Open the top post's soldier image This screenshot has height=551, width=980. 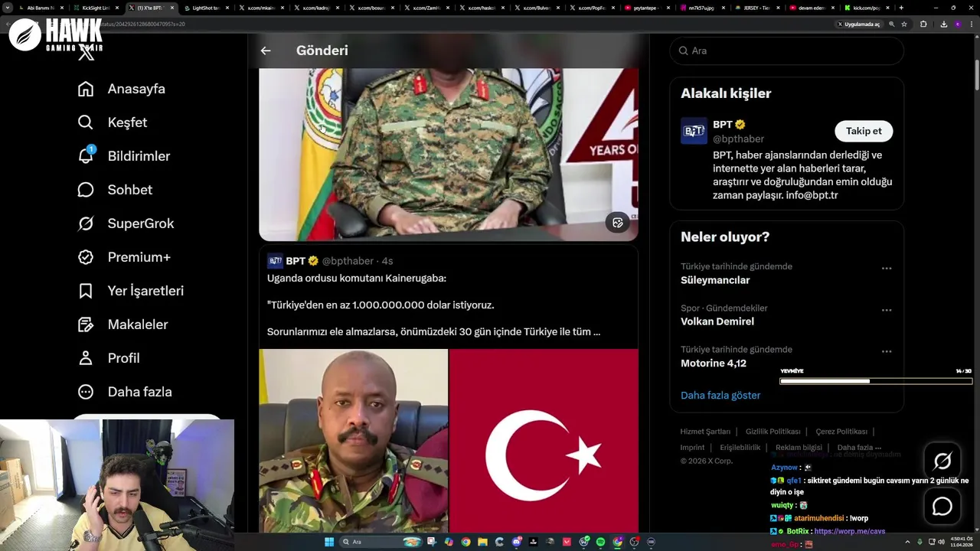(449, 154)
